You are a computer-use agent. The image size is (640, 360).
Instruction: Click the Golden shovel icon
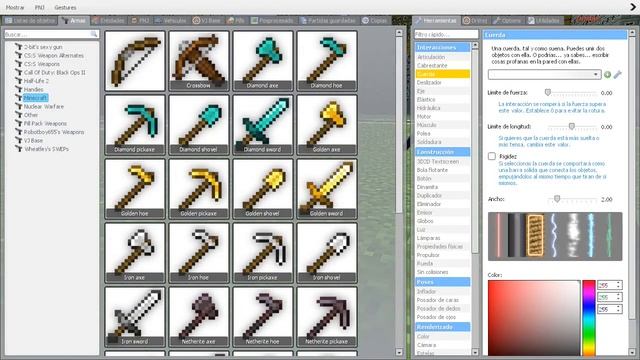(x=263, y=189)
